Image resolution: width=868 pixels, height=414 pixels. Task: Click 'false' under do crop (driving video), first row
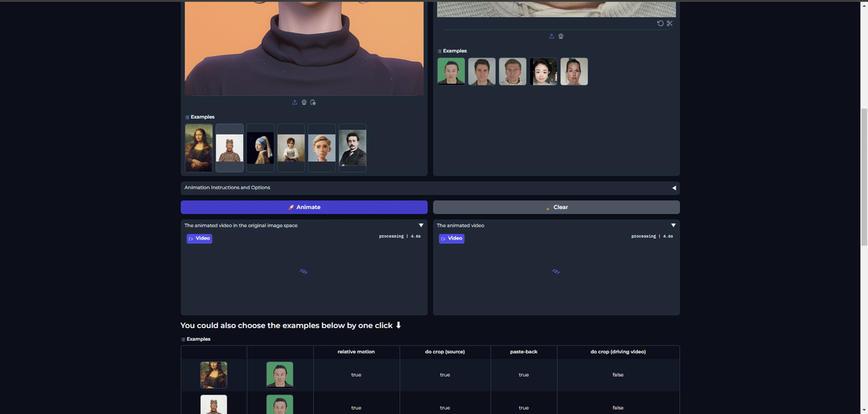(618, 375)
